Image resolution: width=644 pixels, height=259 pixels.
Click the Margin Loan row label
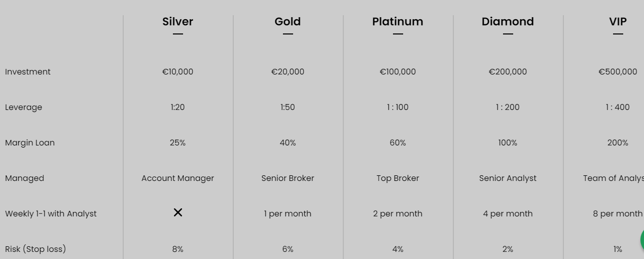pyautogui.click(x=30, y=143)
